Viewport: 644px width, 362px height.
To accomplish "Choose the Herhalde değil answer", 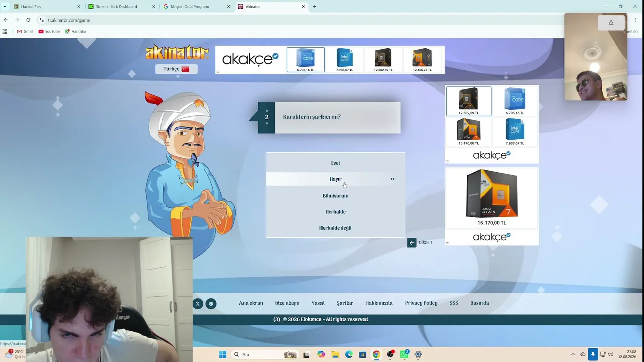I will (x=335, y=228).
